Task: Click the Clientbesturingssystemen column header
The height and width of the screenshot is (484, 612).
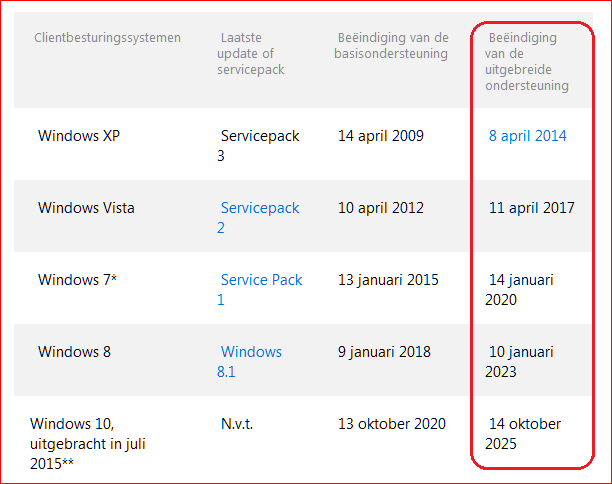Action: pos(107,38)
